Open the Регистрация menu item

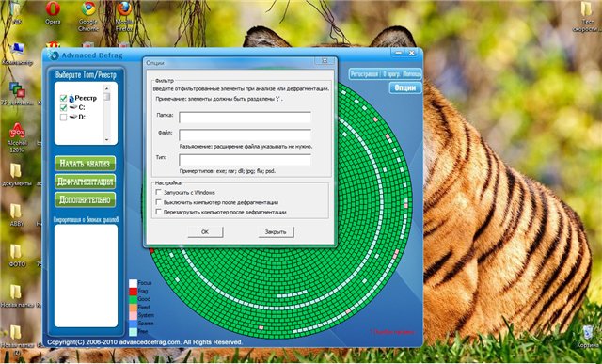point(364,74)
